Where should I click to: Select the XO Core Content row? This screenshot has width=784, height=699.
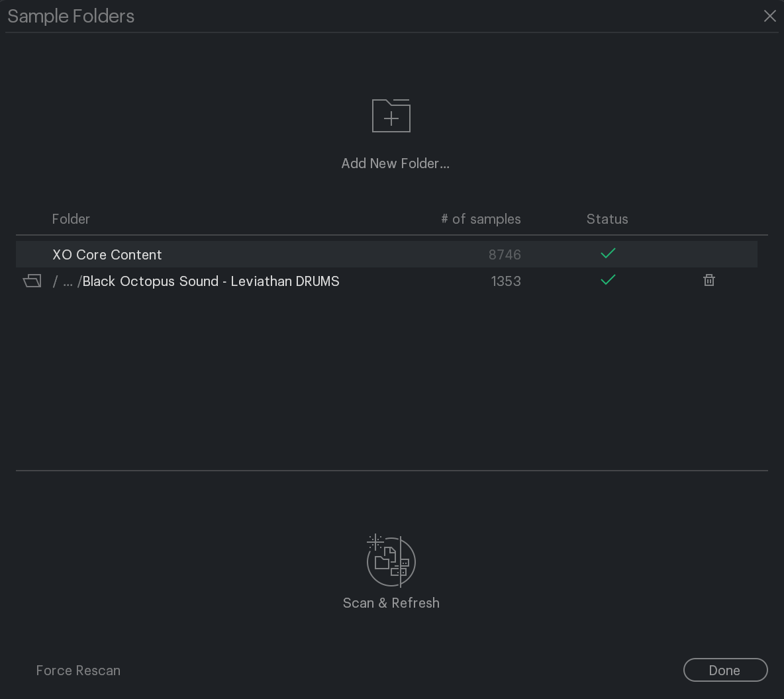click(387, 254)
